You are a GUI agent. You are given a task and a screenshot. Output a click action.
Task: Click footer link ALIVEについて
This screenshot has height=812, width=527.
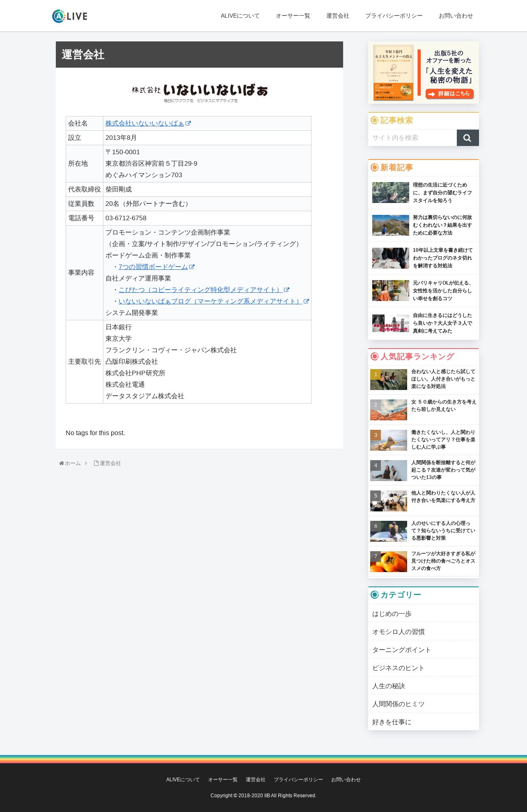[183, 780]
